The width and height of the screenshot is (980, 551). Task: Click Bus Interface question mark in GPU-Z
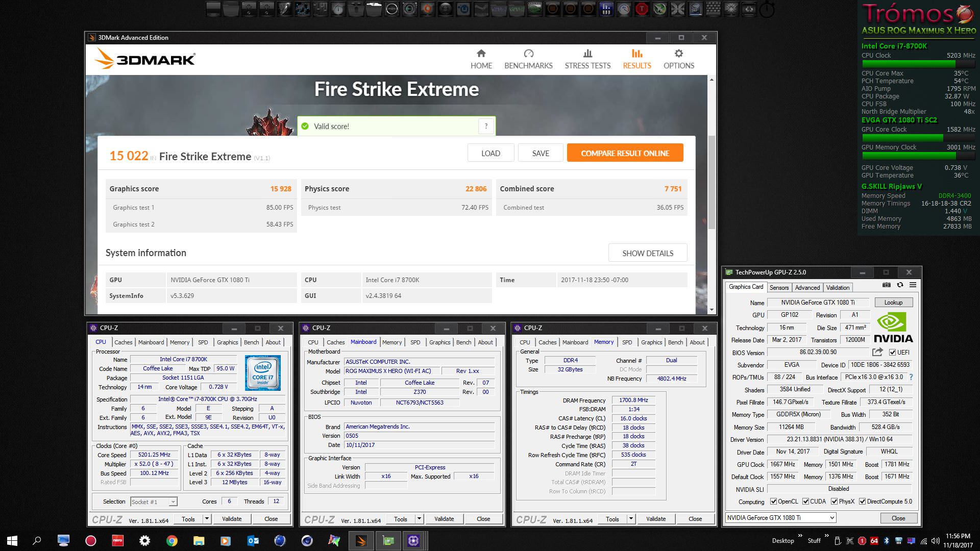point(911,377)
